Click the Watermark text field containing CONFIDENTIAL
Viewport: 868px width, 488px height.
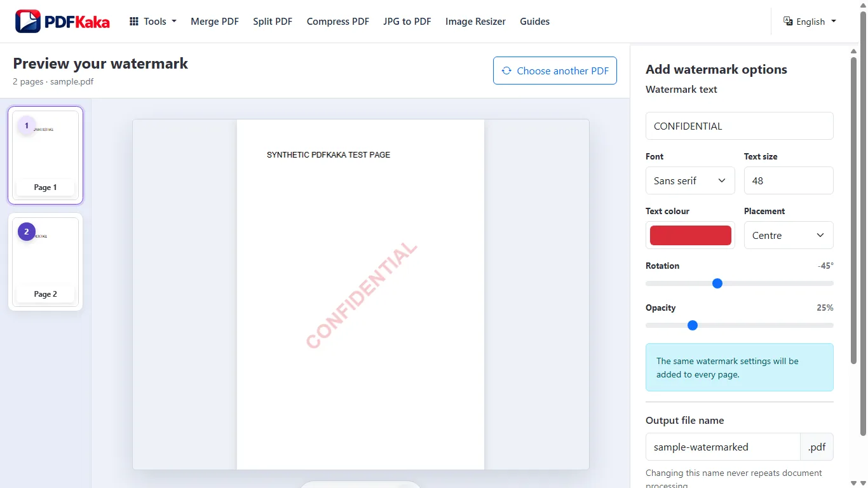(x=740, y=126)
